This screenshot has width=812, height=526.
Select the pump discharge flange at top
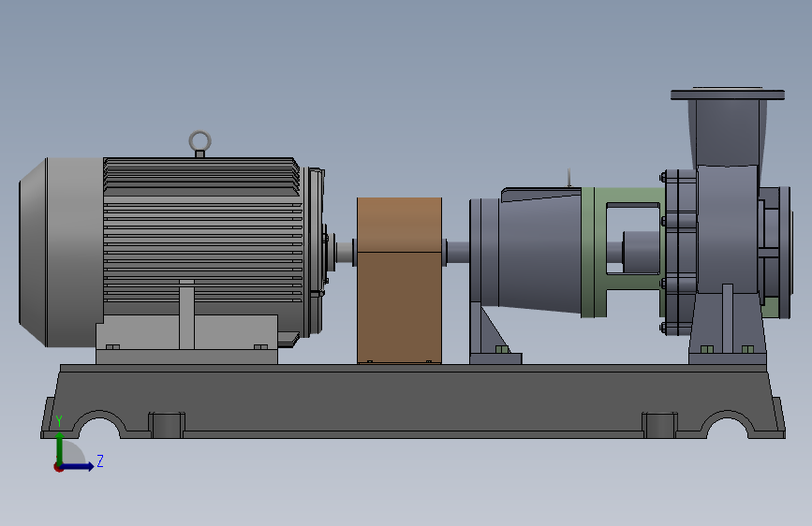coord(728,95)
